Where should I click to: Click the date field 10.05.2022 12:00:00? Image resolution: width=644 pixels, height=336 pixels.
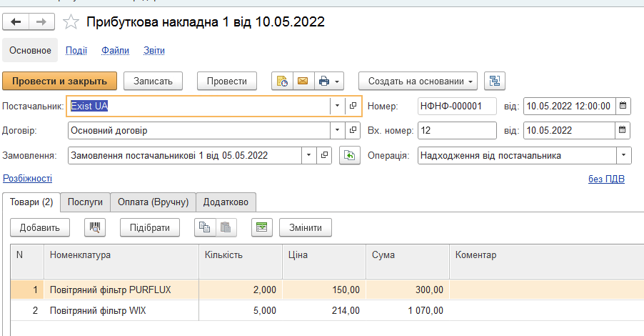570,106
